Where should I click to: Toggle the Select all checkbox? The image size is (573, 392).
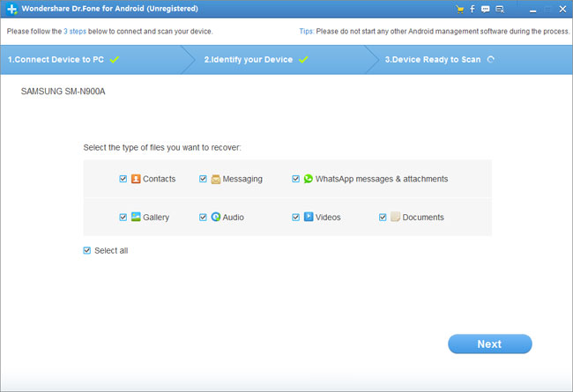[87, 250]
